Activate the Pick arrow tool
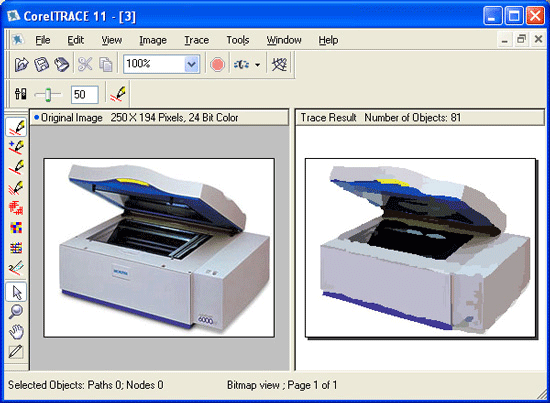This screenshot has width=550, height=403. pos(16,292)
